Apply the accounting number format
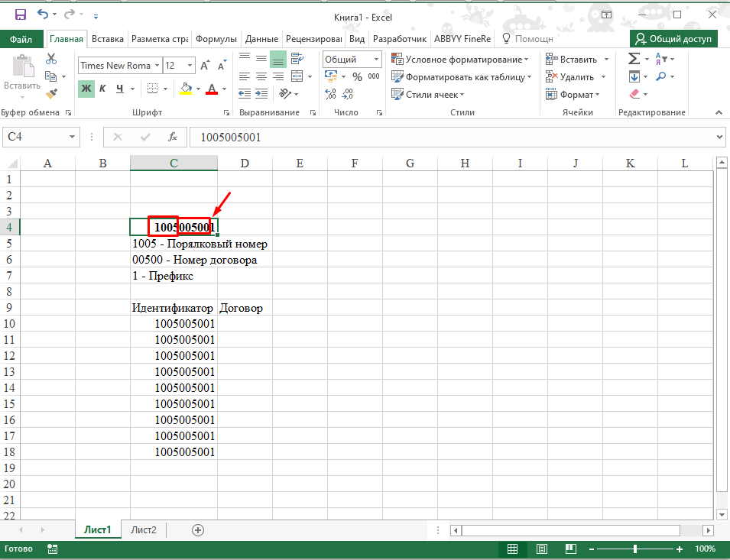Screen dimensions: 730x560 click(x=331, y=76)
